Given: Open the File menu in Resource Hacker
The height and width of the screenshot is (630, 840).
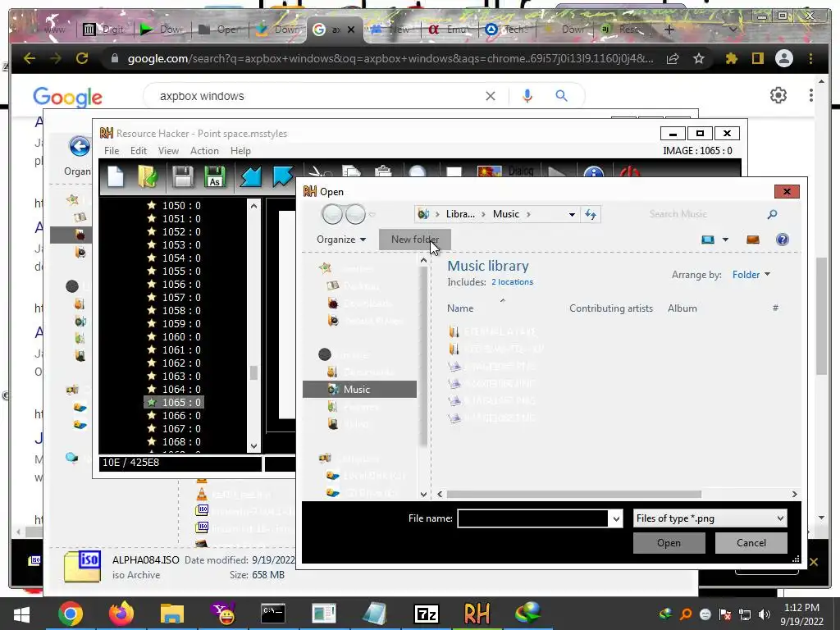Looking at the screenshot, I should pyautogui.click(x=112, y=151).
